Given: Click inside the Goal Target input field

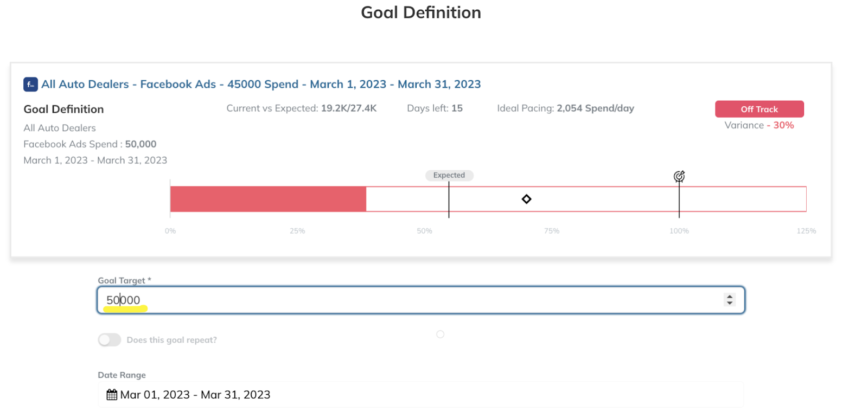Looking at the screenshot, I should coord(421,300).
